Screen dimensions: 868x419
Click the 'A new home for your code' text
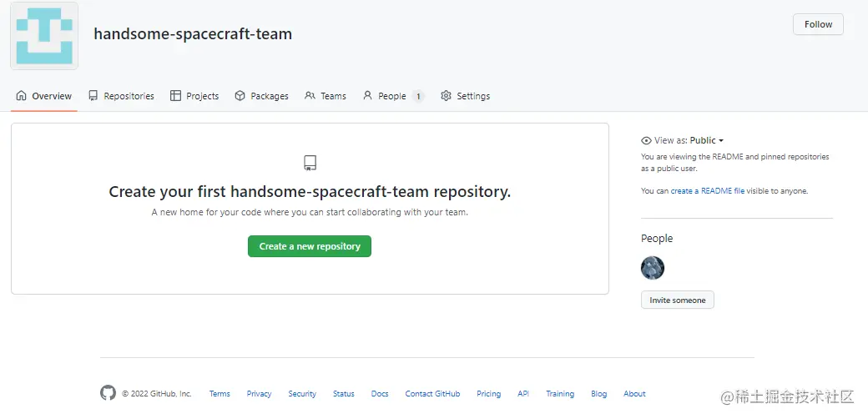[310, 213]
